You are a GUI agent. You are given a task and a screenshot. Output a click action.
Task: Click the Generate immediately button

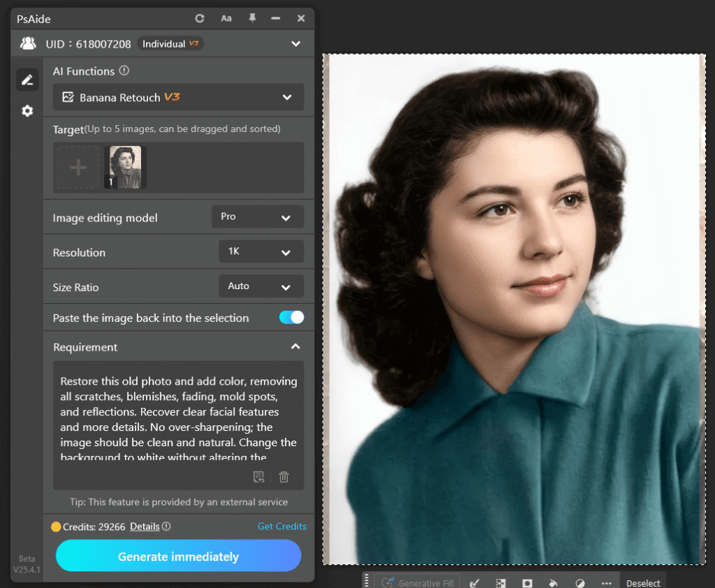coord(178,557)
